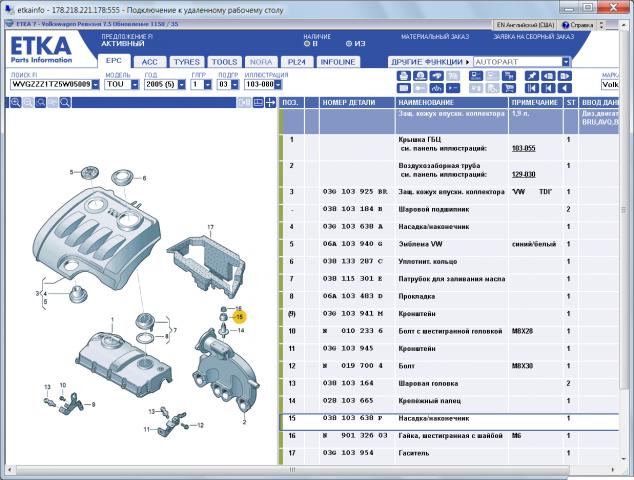Image resolution: width=634 pixels, height=480 pixels.
Task: Click the bullet-dash icon in lower toolbar row
Action: 453,88
